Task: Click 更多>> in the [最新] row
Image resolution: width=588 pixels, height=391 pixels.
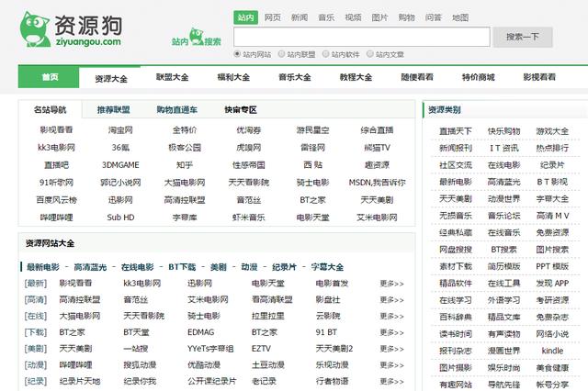Action: pyautogui.click(x=391, y=284)
